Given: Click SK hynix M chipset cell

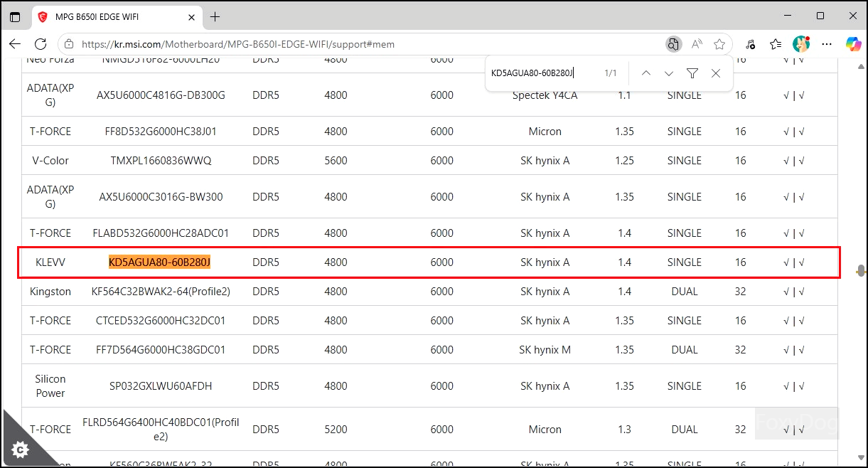Looking at the screenshot, I should [545, 350].
